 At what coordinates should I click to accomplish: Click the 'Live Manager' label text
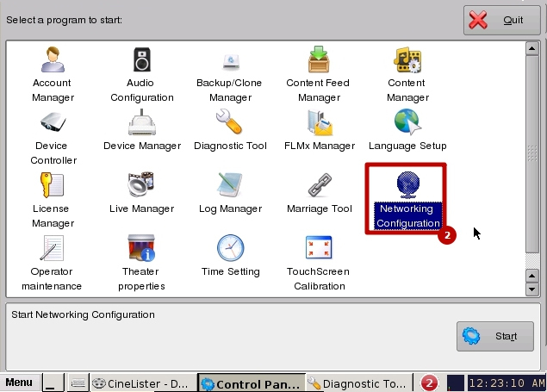point(141,208)
